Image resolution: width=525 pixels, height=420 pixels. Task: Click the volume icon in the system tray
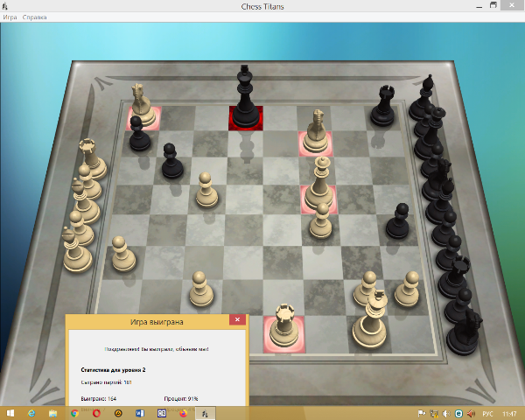[445, 412]
